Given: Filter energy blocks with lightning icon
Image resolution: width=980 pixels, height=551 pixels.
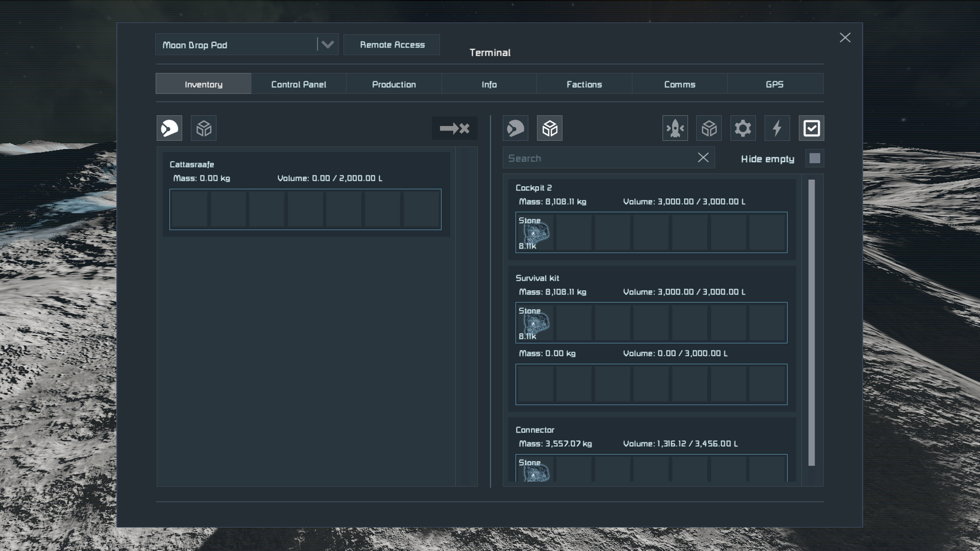Looking at the screenshot, I should (x=777, y=128).
